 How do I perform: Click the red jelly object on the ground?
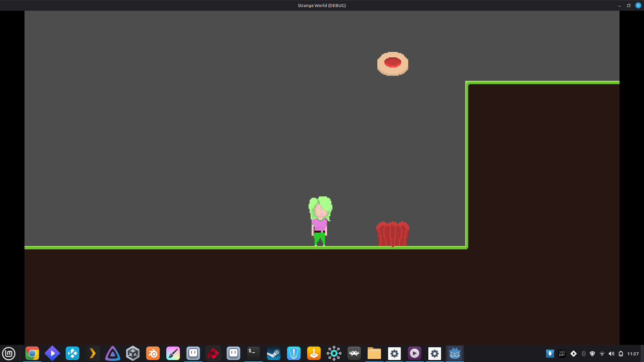(x=392, y=234)
